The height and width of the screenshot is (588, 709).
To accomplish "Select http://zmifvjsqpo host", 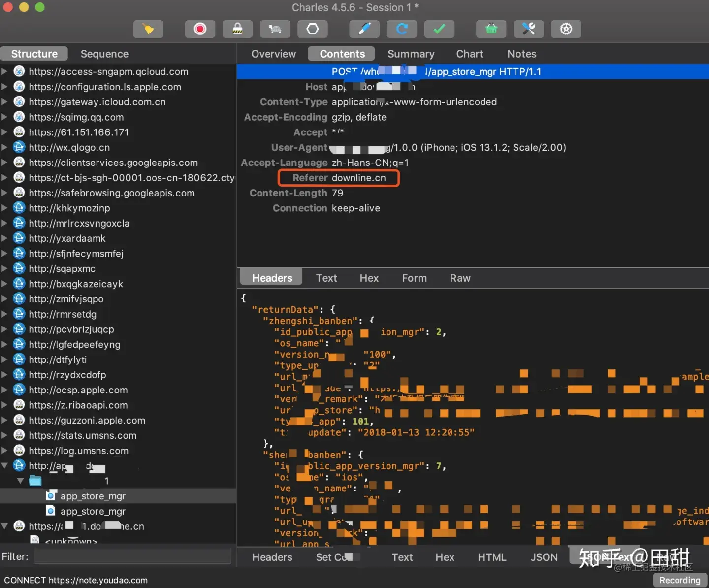I will coord(66,299).
